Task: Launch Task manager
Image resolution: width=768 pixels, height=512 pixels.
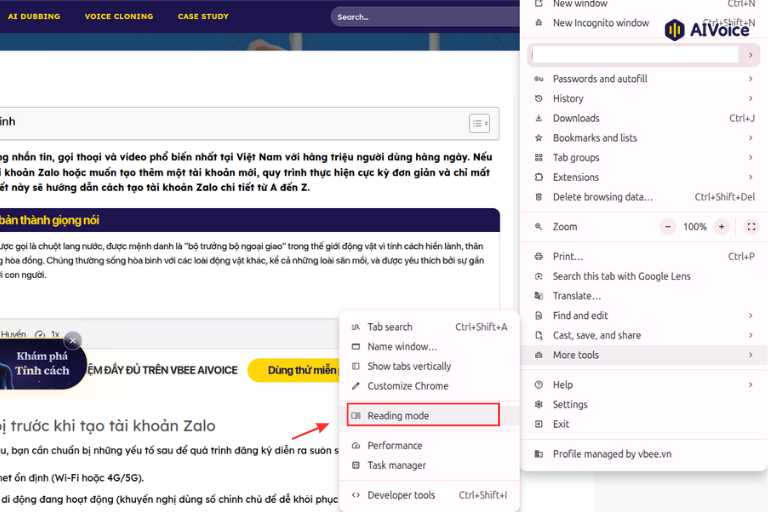Action: coord(429,465)
